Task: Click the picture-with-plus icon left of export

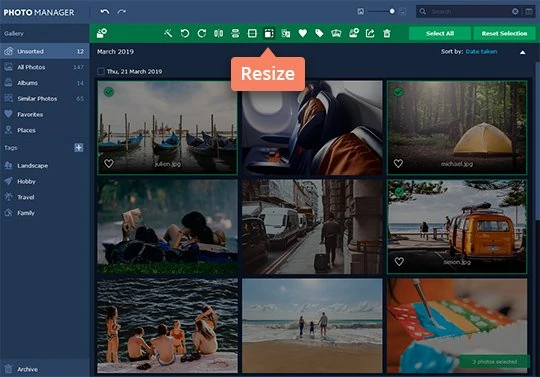Action: coord(354,33)
